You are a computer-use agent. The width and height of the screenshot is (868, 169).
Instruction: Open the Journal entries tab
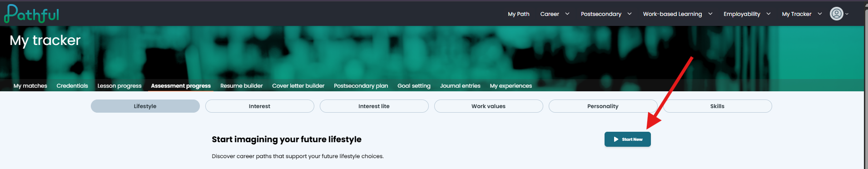[x=460, y=85]
